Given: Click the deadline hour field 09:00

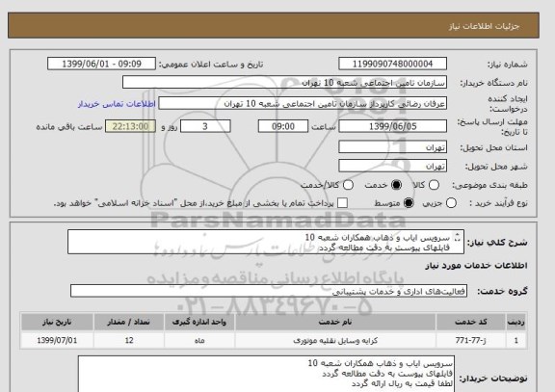Looking at the screenshot, I should [283, 126].
